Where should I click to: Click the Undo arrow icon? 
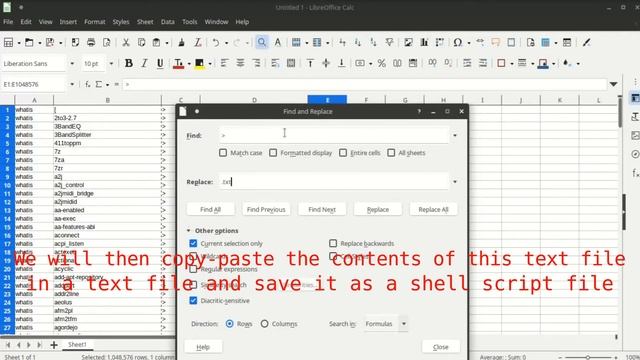tap(216, 42)
